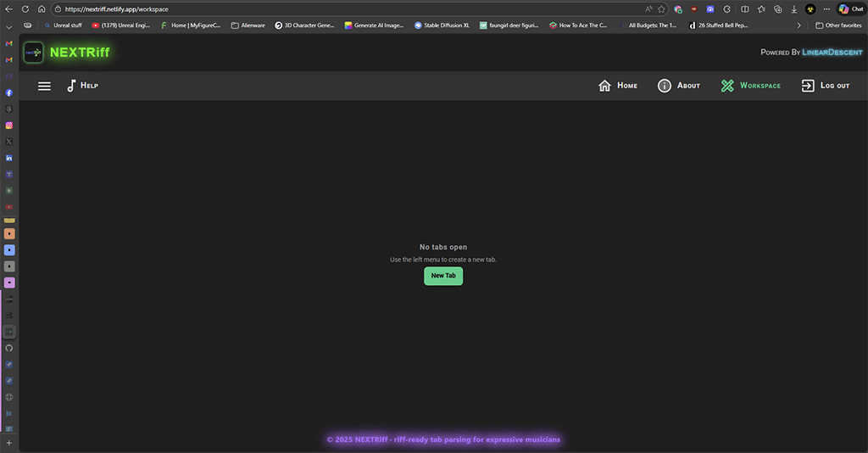Expand the bookmarks bar overflow chevron
868x453 pixels.
[x=798, y=25]
